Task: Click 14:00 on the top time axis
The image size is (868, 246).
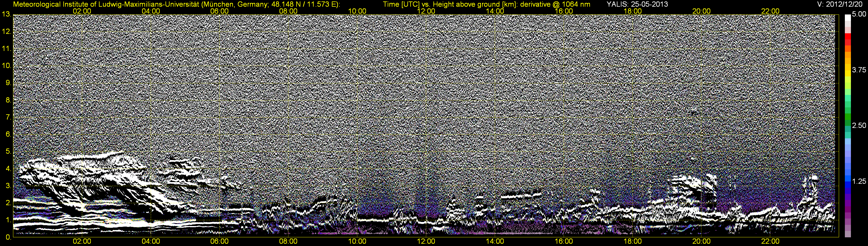Action: (495, 11)
